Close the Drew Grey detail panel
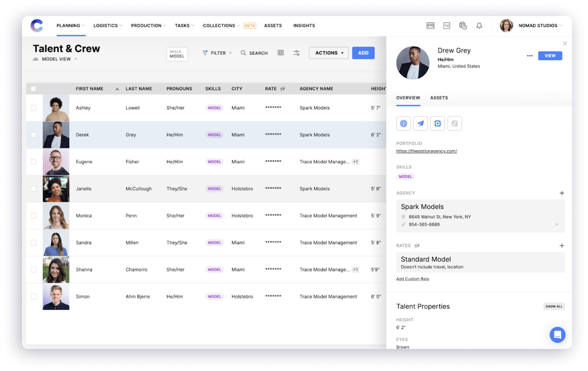This screenshot has height=371, width=588. point(565,44)
